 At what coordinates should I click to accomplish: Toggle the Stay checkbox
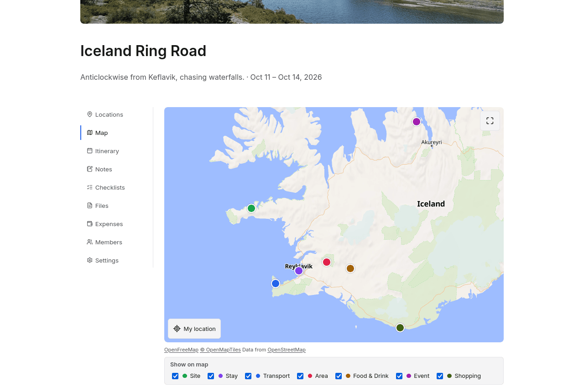point(211,376)
